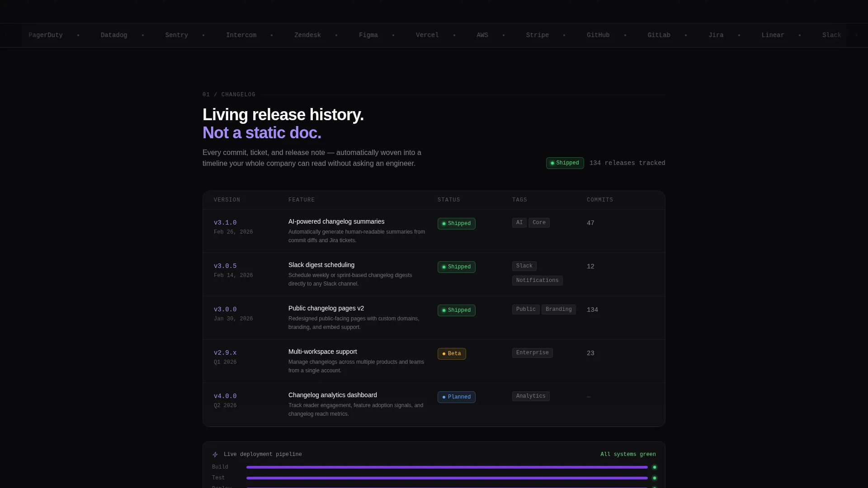Image resolution: width=868 pixels, height=488 pixels.
Task: Click Live deployment pipeline label
Action: (x=263, y=455)
